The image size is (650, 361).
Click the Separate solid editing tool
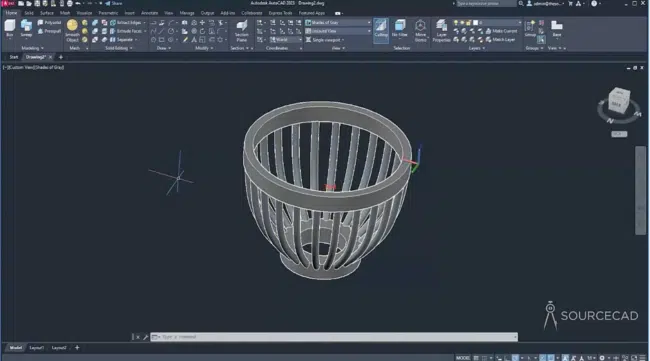pyautogui.click(x=123, y=40)
